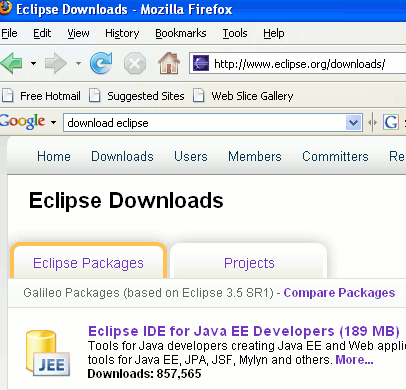Click the gray Forward arrow button
The width and height of the screenshot is (406, 390).
[56, 63]
